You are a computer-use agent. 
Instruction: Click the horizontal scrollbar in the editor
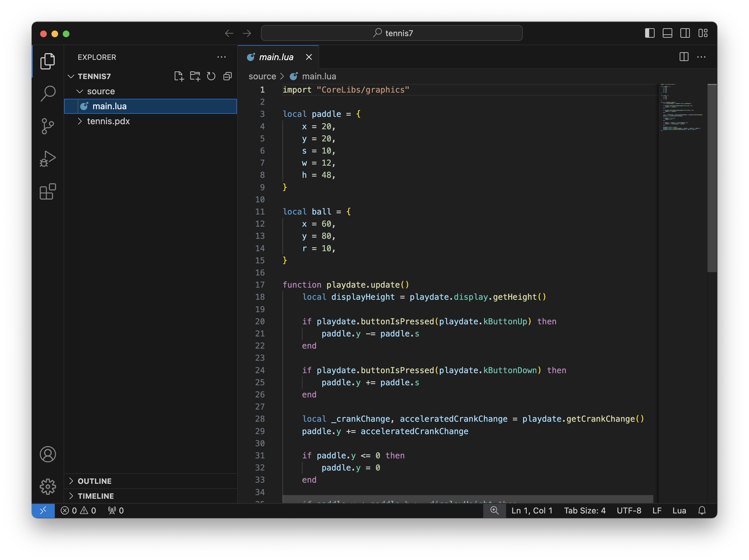[468, 499]
